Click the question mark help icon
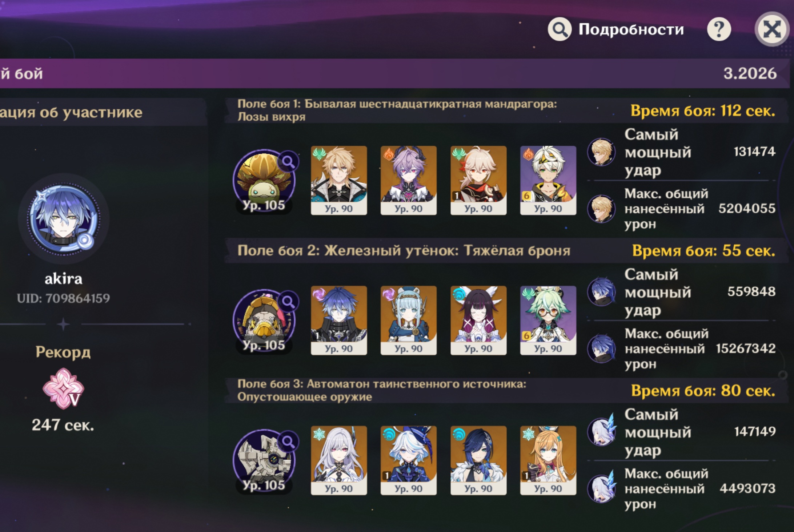Viewport: 794px width, 532px height. 719,29
